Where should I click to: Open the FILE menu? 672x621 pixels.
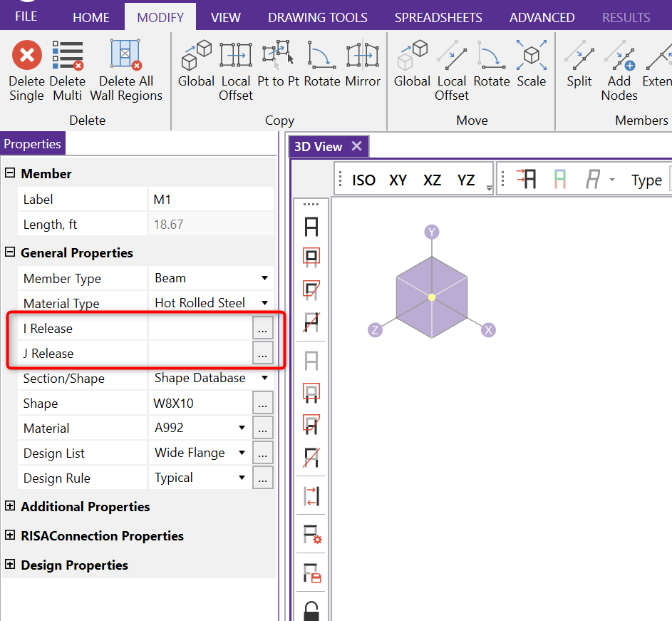pos(26,16)
